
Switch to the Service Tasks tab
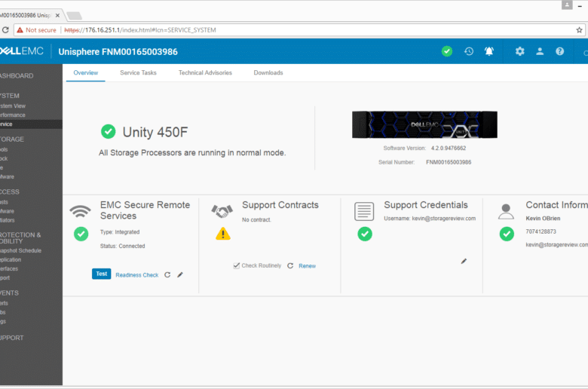click(x=138, y=73)
